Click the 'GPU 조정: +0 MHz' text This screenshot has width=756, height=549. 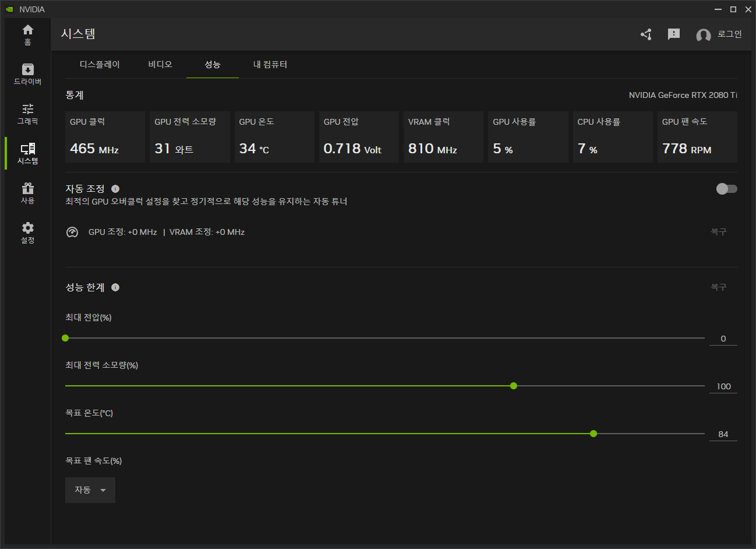(123, 232)
